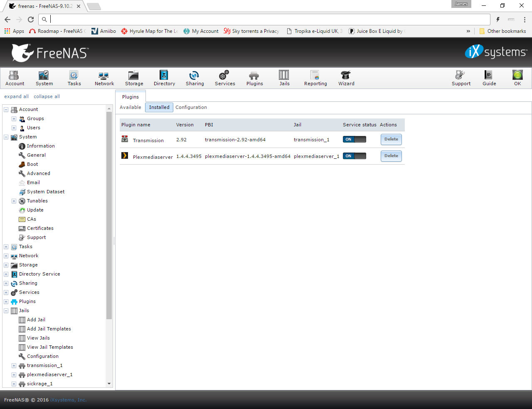Show hidden bookmarks overflow chevron
Image resolution: width=532 pixels, height=409 pixels.
[x=468, y=31]
